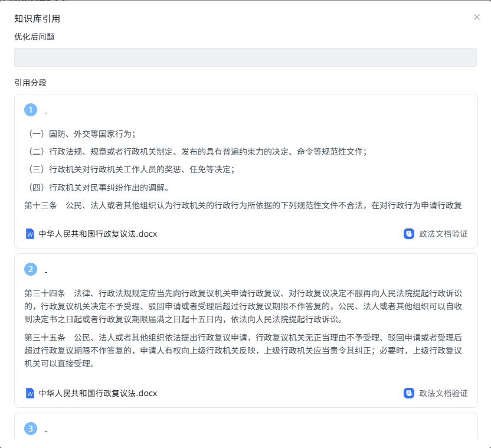Click the number 1 citation badge
The width and height of the screenshot is (491, 448).
31,110
